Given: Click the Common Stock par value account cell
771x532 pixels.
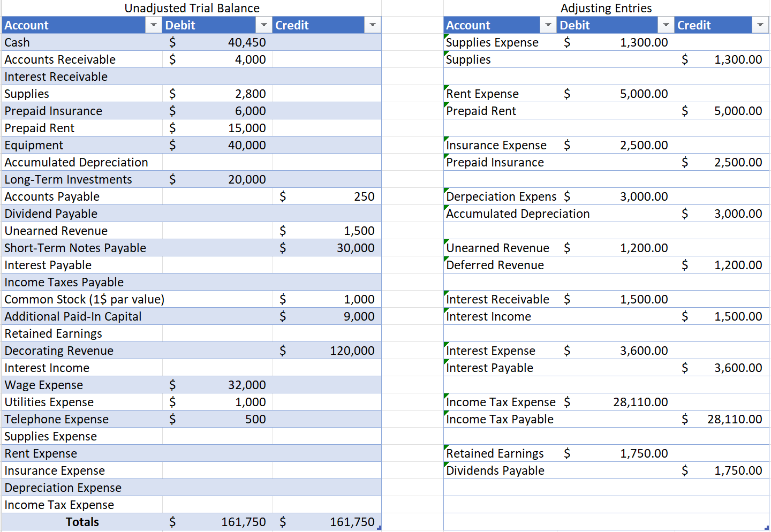Looking at the screenshot, I should coord(84,299).
